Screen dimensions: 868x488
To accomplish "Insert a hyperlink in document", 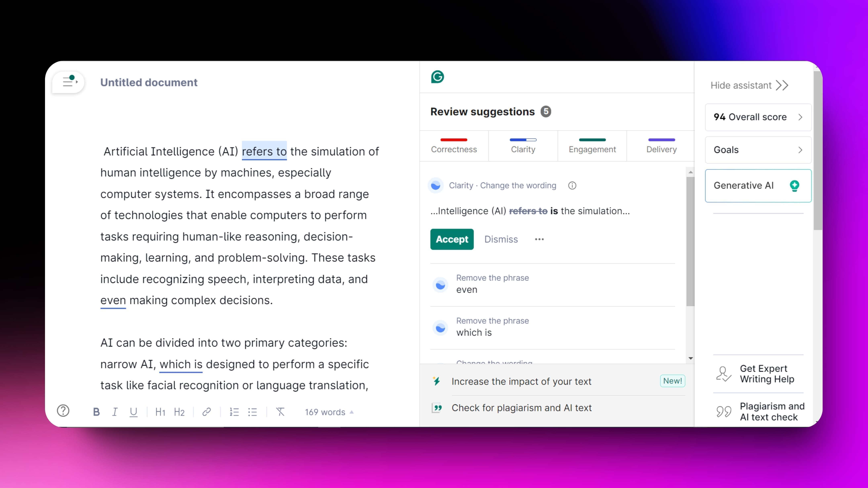I will point(206,412).
